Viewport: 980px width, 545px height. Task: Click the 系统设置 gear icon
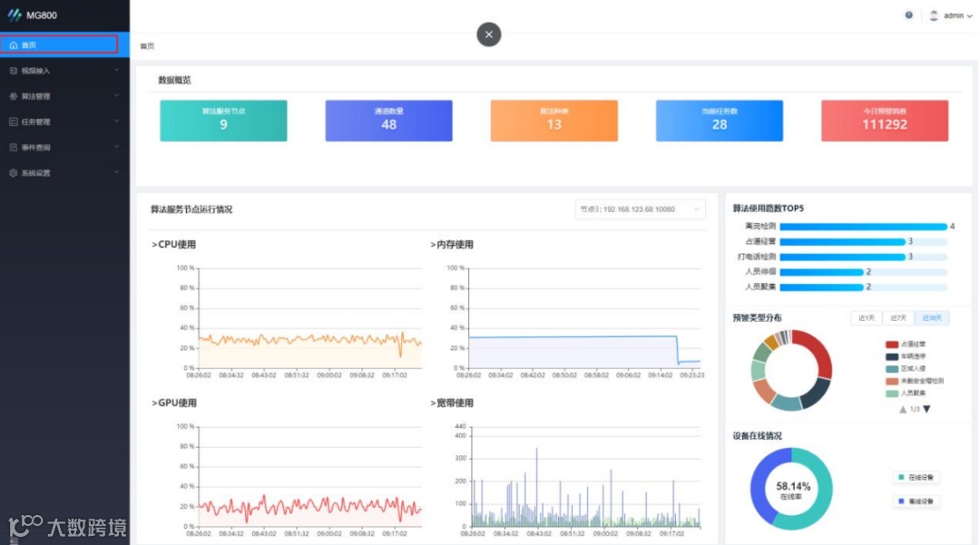pyautogui.click(x=13, y=173)
